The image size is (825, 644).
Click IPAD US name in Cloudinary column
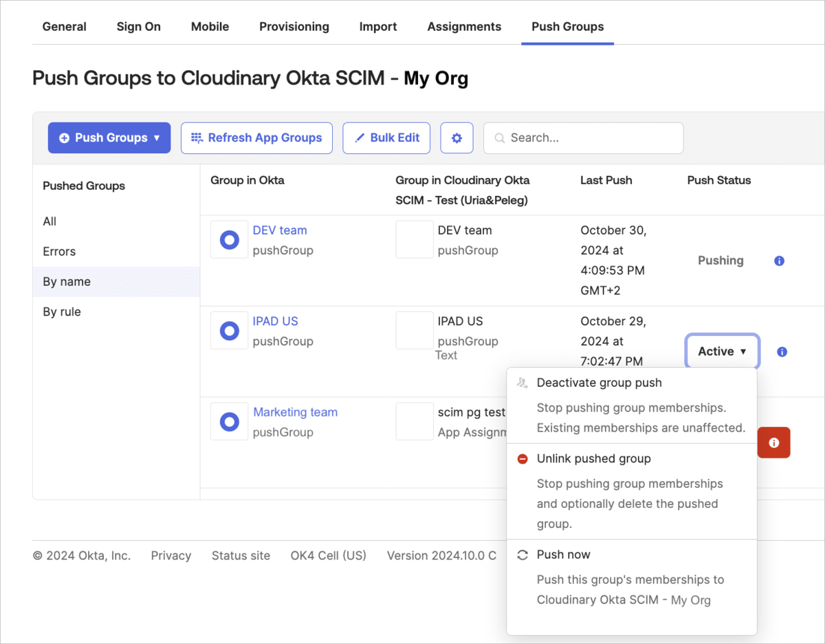pyautogui.click(x=461, y=321)
